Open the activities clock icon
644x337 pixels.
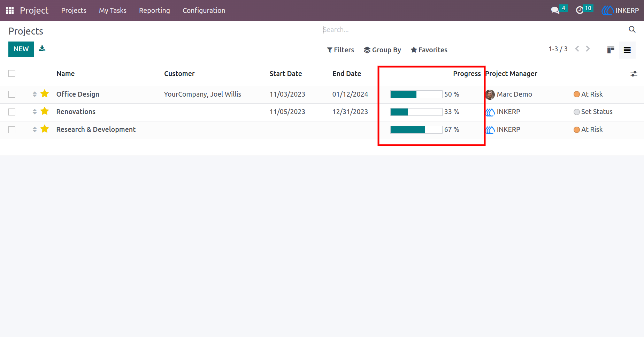point(580,10)
